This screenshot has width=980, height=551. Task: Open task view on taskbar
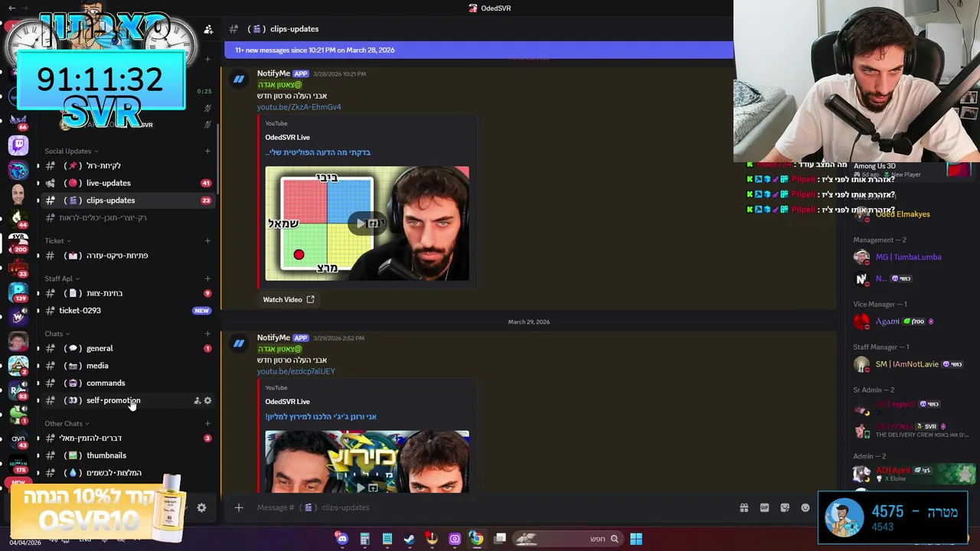click(500, 539)
